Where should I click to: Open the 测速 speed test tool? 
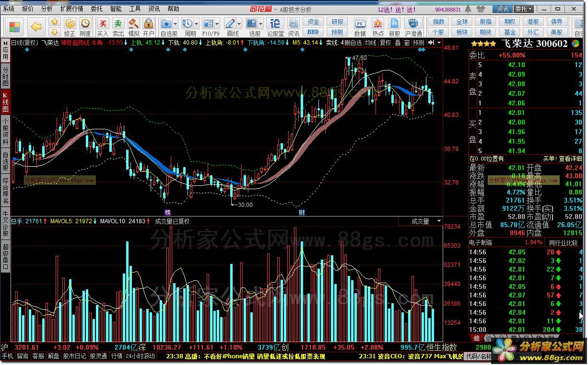pyautogui.click(x=85, y=27)
